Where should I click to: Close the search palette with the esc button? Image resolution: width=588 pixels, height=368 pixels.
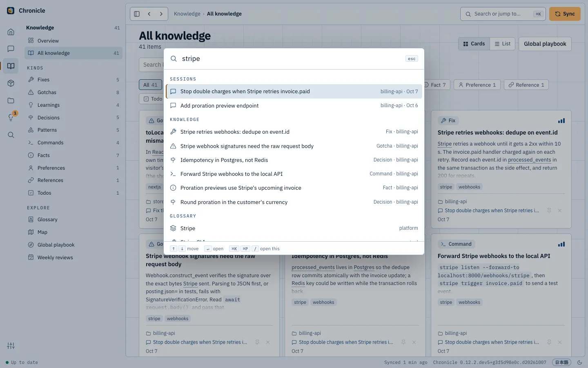[412, 59]
